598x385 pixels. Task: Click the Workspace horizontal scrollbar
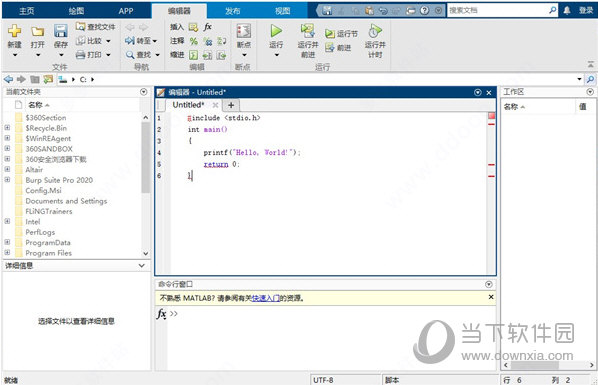coord(534,365)
